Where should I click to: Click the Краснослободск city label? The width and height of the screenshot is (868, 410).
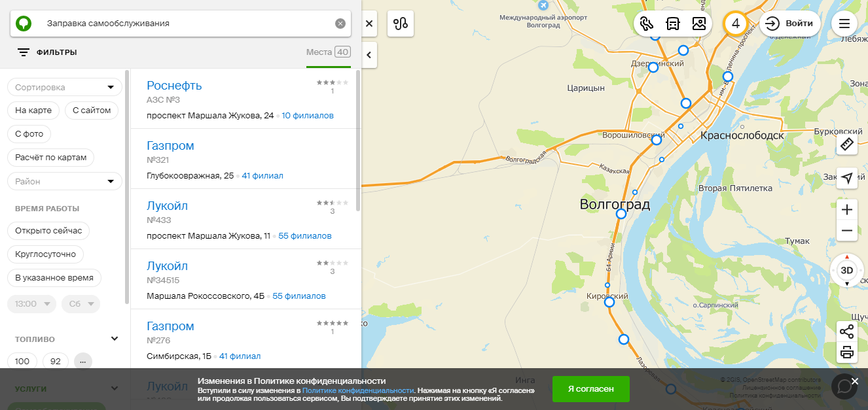[742, 135]
